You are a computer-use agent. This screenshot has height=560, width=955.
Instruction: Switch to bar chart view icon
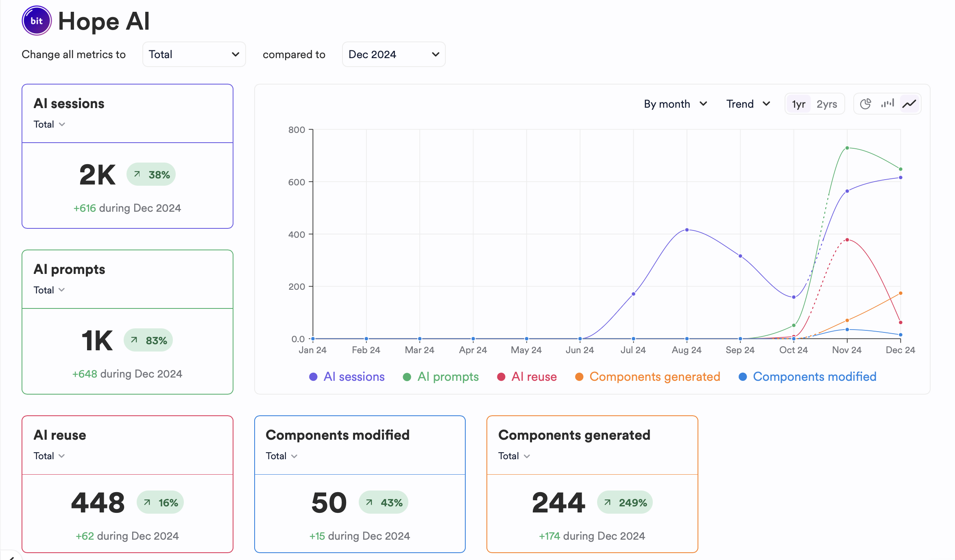coord(887,104)
